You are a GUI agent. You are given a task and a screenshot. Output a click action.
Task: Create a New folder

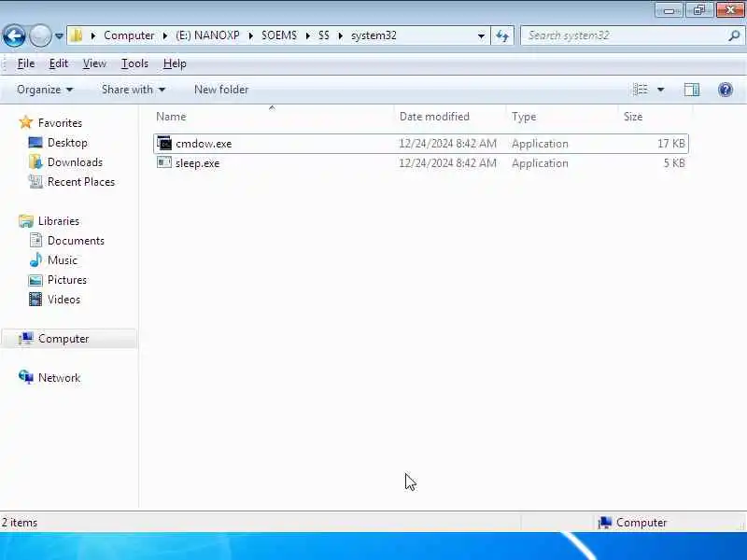coord(221,90)
